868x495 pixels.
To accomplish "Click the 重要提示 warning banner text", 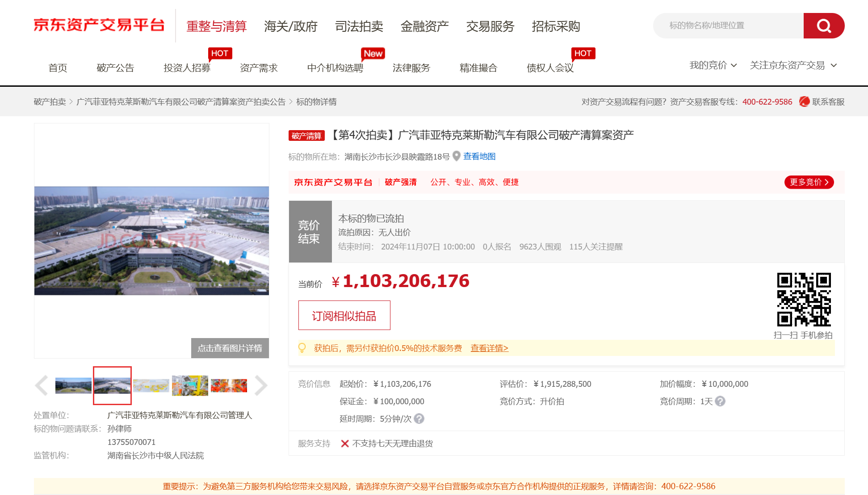I will (439, 487).
